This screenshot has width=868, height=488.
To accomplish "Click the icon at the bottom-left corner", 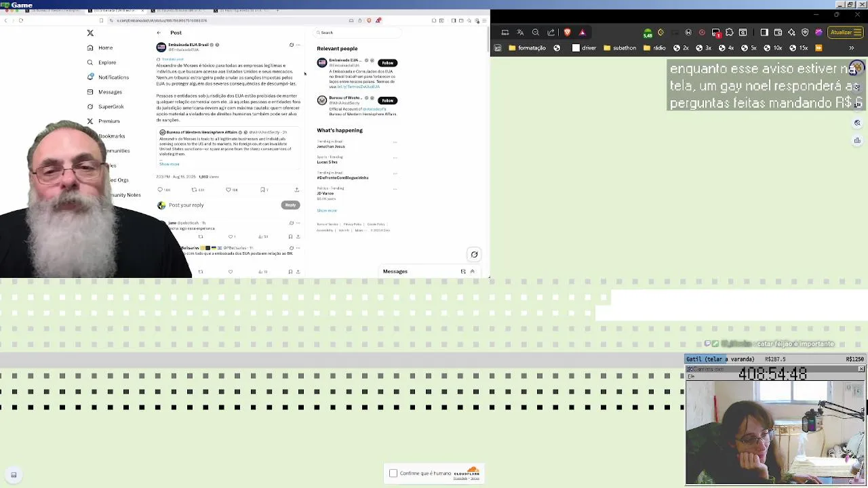I will tap(14, 475).
